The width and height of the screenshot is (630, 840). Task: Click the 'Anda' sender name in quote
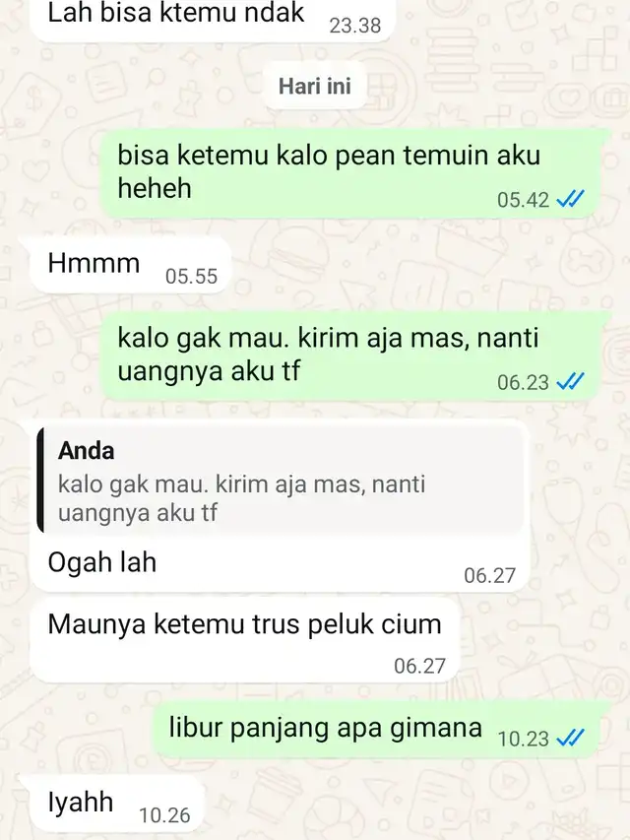[x=86, y=451]
